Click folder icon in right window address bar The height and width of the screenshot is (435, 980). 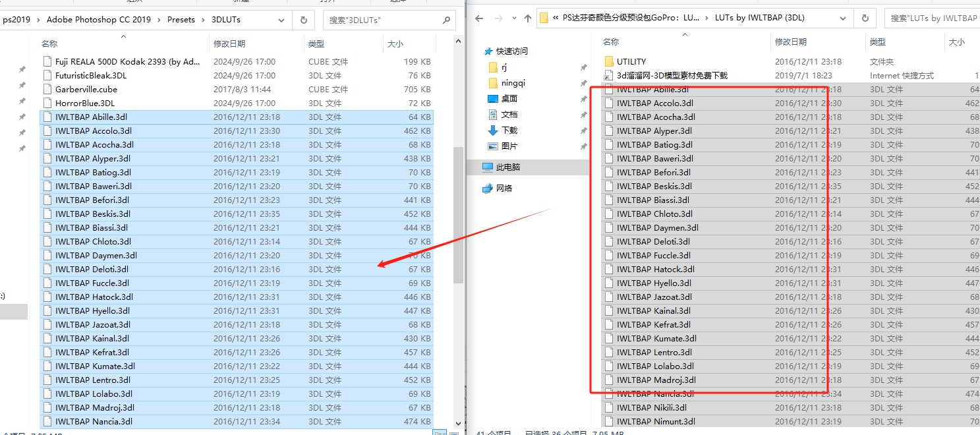[x=544, y=18]
